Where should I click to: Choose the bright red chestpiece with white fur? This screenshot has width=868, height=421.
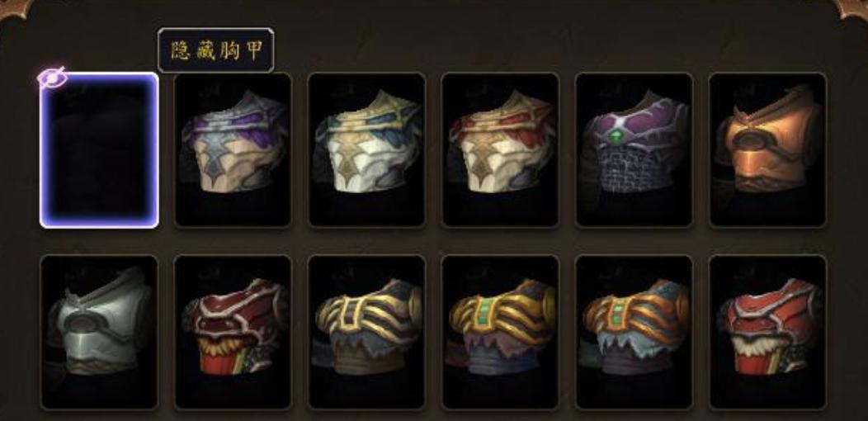point(768,333)
